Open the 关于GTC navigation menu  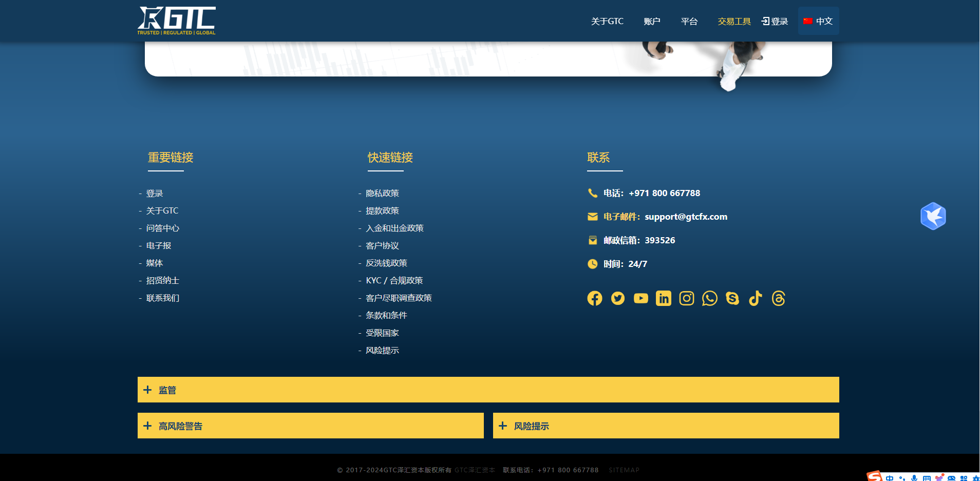click(607, 21)
